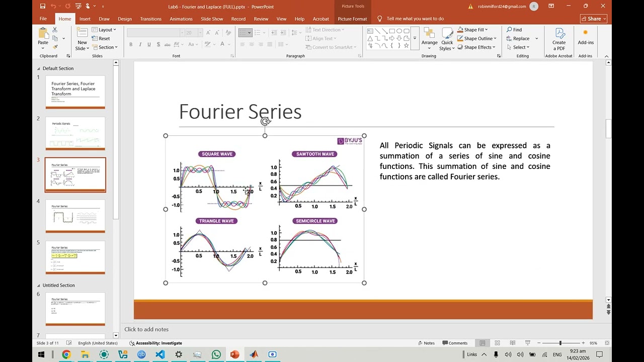Open Add-ins from the ribbon
The image size is (644, 362).
point(586,36)
